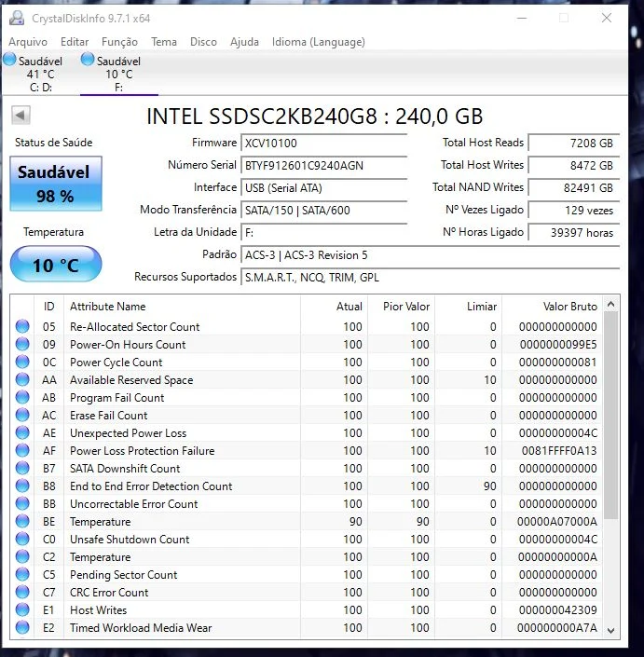Click the Attribute Name column header

pyautogui.click(x=182, y=307)
